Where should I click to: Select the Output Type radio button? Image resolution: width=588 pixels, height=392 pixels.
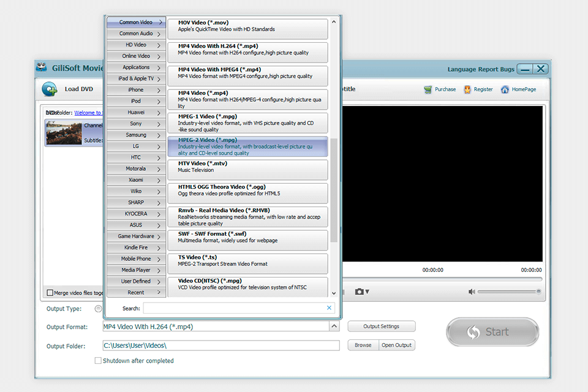coord(98,309)
